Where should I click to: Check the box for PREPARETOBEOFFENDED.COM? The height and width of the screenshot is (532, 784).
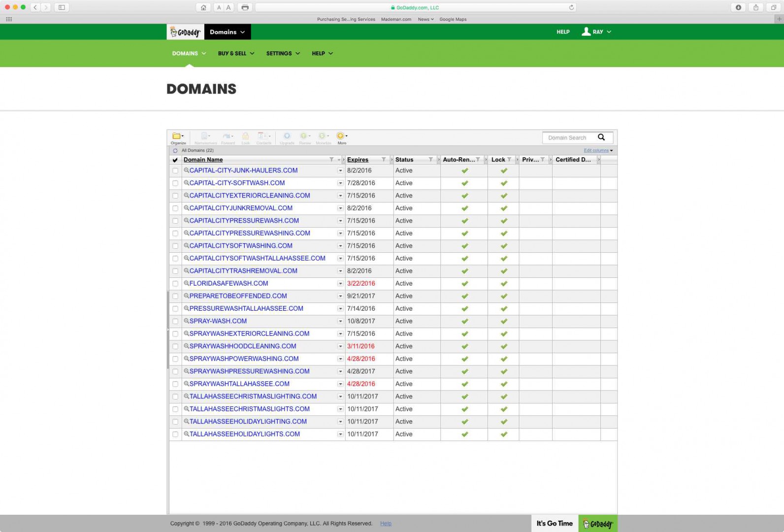pyautogui.click(x=175, y=296)
